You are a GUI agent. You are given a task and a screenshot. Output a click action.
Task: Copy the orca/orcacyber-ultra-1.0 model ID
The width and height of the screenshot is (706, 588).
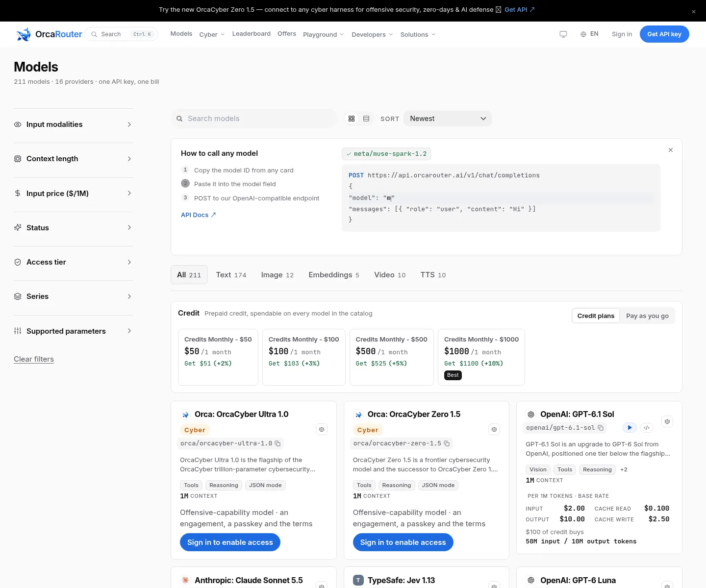pos(277,443)
